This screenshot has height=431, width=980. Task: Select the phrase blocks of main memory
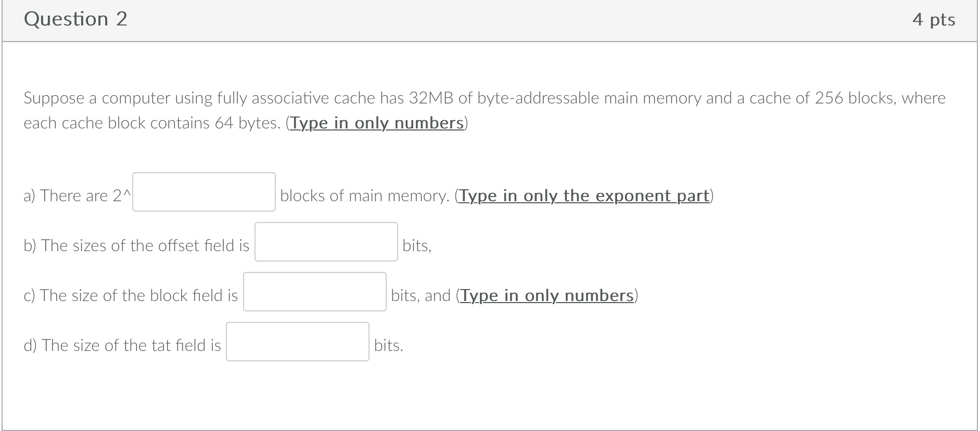pyautogui.click(x=363, y=196)
